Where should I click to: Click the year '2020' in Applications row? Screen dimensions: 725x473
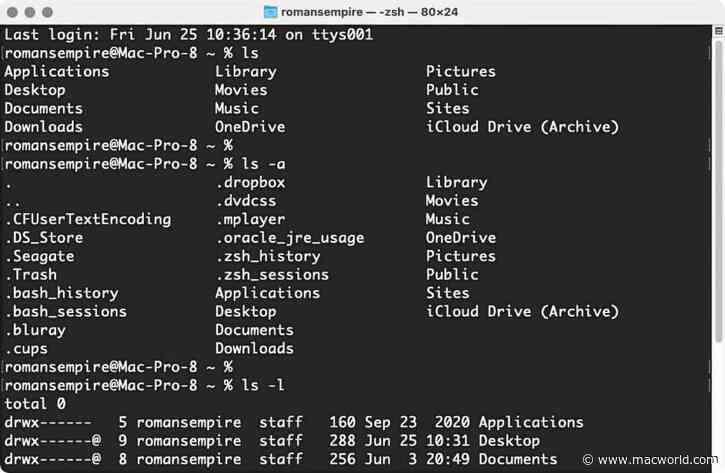point(452,422)
